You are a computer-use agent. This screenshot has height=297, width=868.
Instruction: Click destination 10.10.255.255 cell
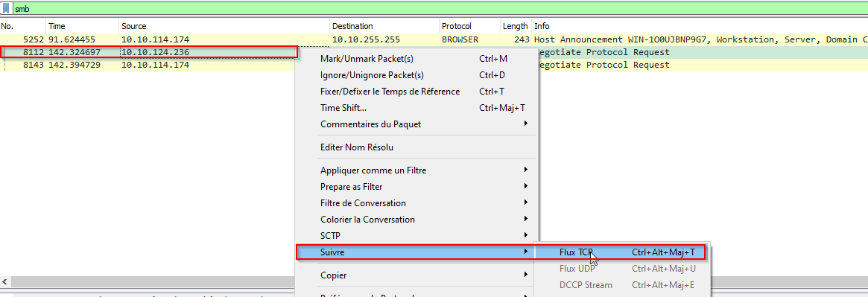365,39
